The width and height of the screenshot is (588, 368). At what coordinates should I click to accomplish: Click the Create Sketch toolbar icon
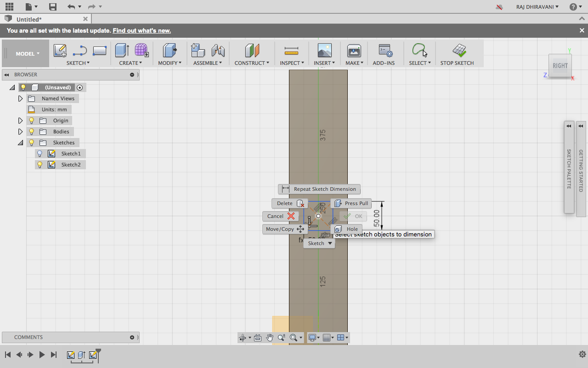[60, 50]
